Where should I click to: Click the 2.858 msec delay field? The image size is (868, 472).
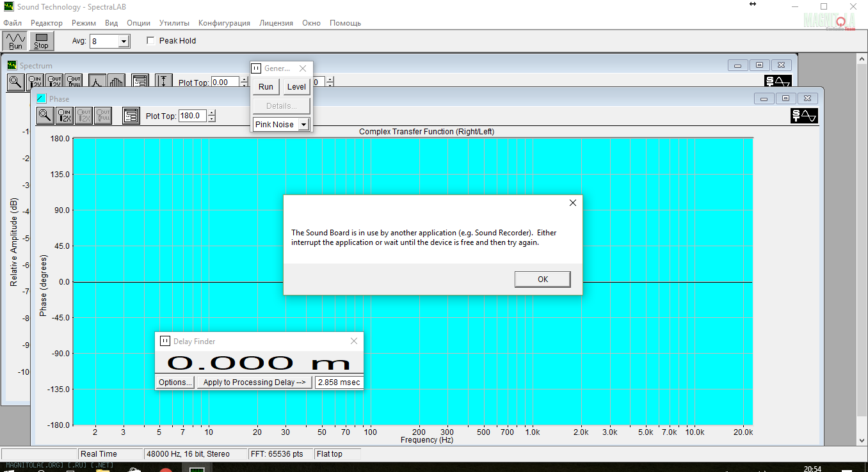pyautogui.click(x=339, y=382)
